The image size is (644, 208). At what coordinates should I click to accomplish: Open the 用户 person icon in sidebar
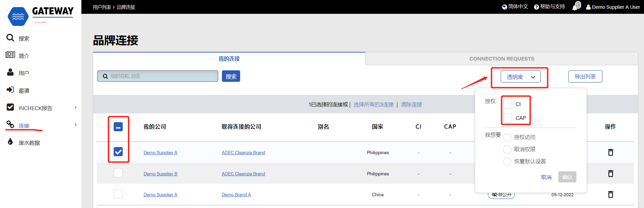(x=10, y=72)
